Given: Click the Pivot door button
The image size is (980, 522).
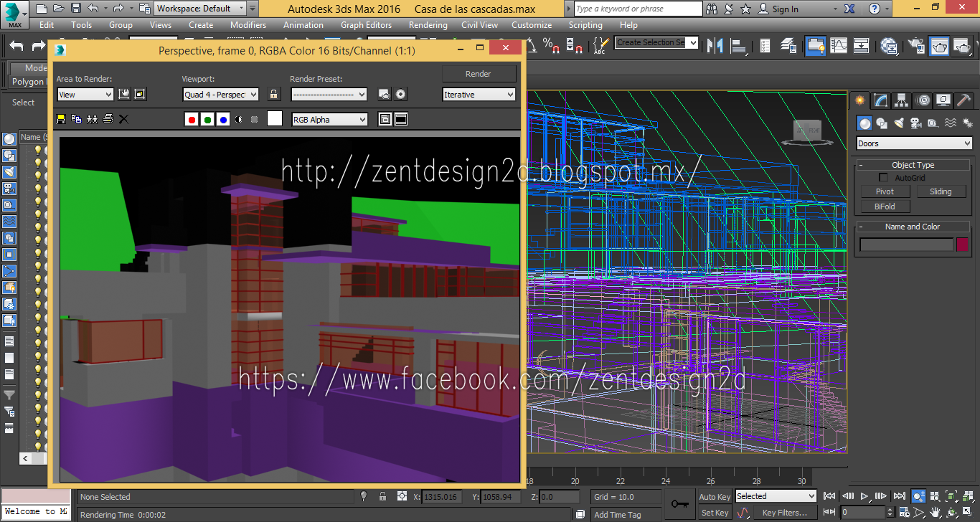Looking at the screenshot, I should 885,191.
